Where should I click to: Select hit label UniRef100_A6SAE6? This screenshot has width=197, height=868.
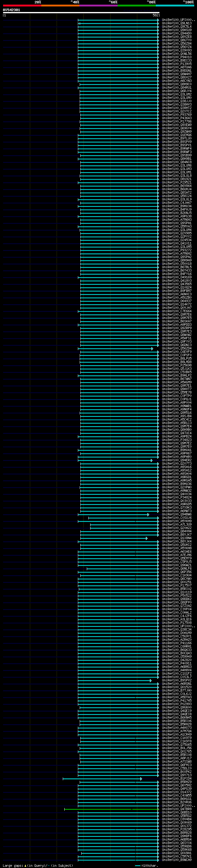pyautogui.click(x=177, y=551)
